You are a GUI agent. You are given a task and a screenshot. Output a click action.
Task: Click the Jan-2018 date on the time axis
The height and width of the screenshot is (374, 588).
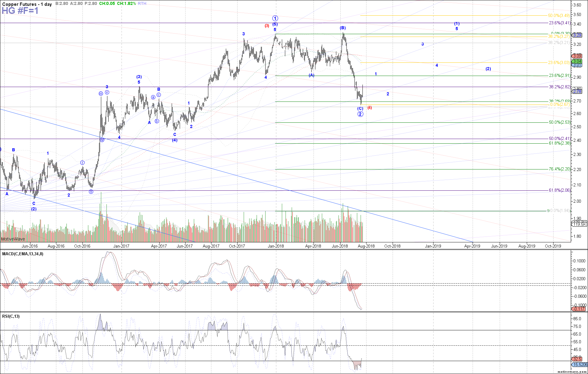pyautogui.click(x=276, y=246)
